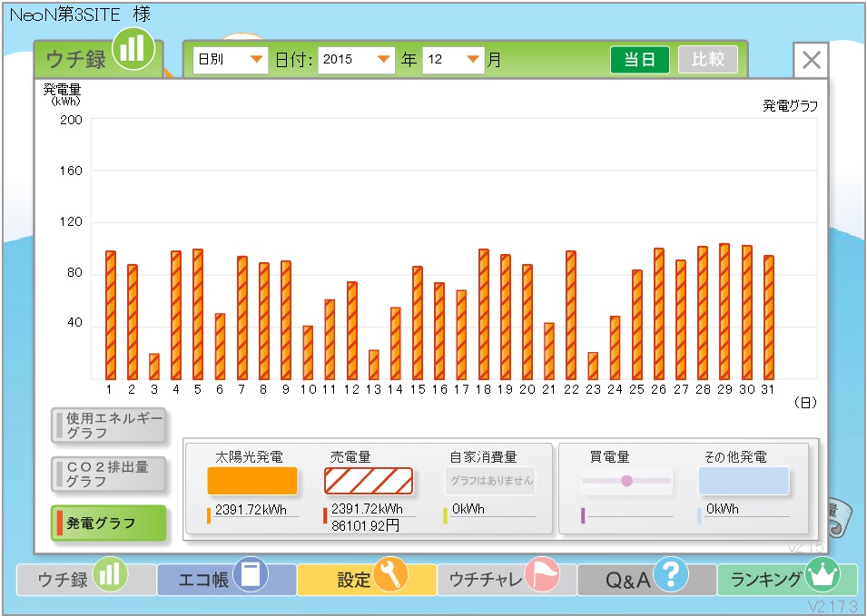867x616 pixels.
Task: Open the Q&A question mark tab
Action: click(x=646, y=579)
